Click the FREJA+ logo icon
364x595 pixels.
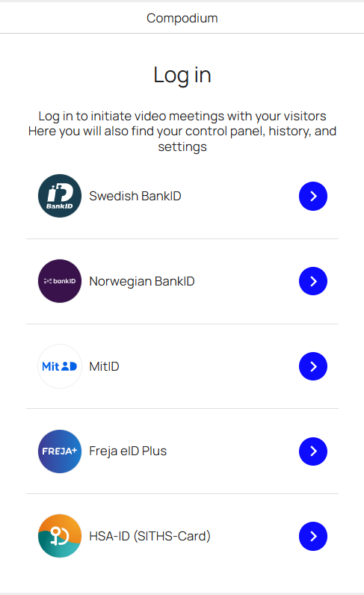60,451
